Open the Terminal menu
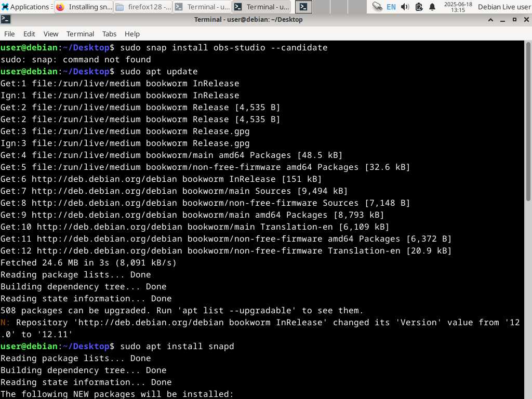Screen dimensions: 532x399 click(80, 34)
